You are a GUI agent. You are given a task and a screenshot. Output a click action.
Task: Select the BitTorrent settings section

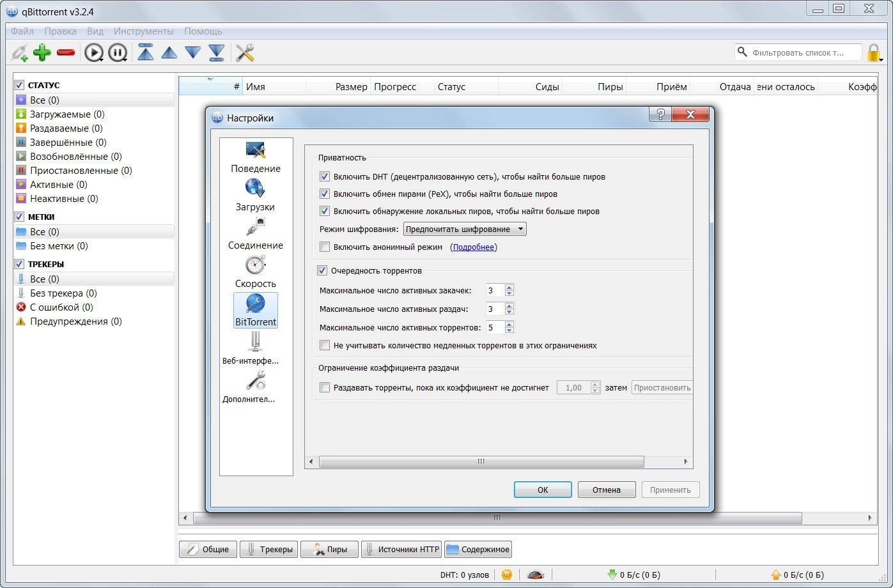256,311
